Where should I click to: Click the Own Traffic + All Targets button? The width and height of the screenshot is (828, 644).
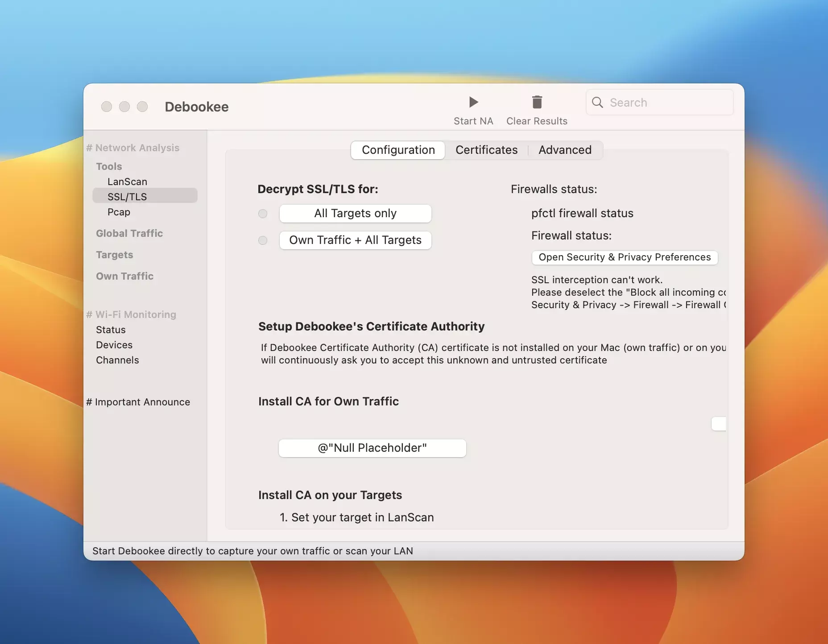point(355,240)
